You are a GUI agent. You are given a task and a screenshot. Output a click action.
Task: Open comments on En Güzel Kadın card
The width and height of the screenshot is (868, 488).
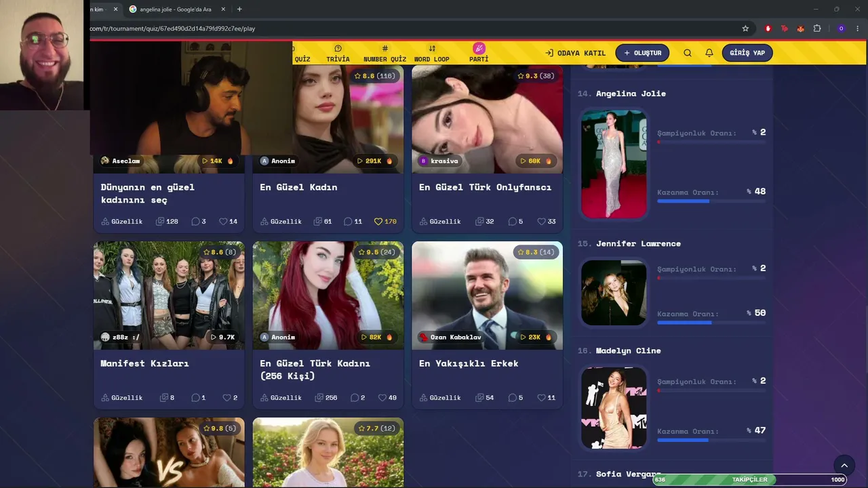353,222
